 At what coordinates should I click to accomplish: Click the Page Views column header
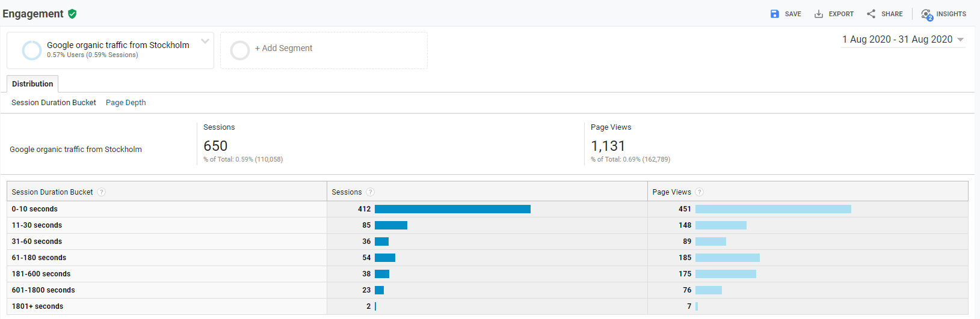[x=672, y=192]
